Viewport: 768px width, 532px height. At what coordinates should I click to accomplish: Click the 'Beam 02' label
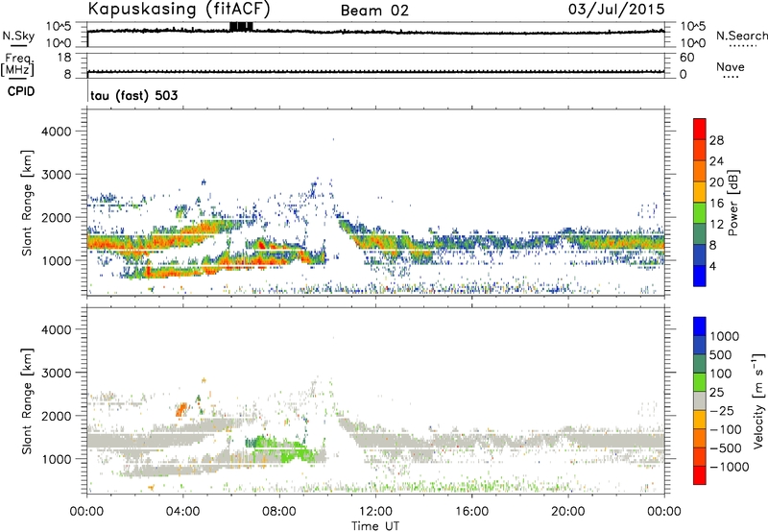374,11
